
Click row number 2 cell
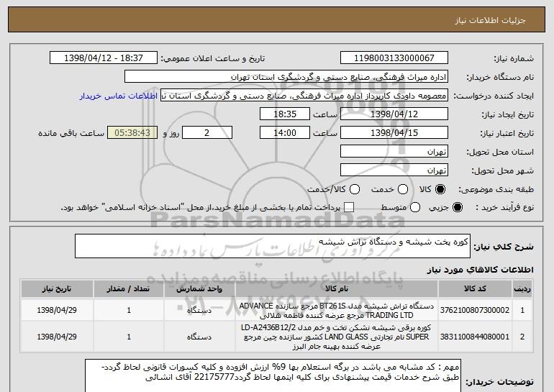pos(522,337)
